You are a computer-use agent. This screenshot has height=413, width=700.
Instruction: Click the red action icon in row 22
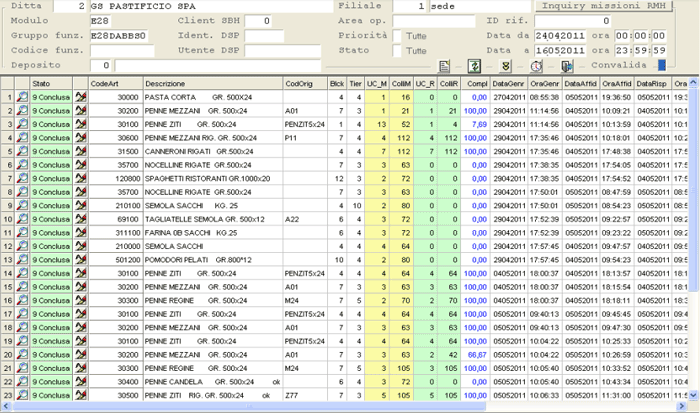point(81,382)
